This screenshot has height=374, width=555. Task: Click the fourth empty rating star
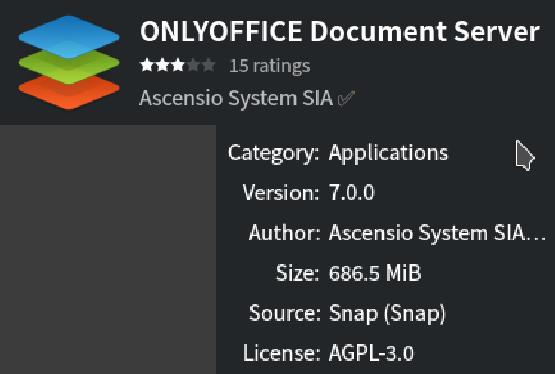tap(193, 65)
